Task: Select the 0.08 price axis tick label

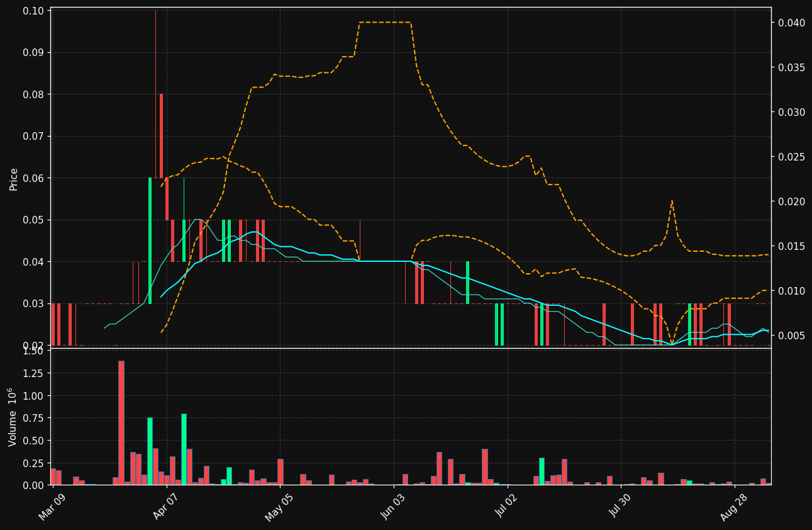Action: (33, 94)
